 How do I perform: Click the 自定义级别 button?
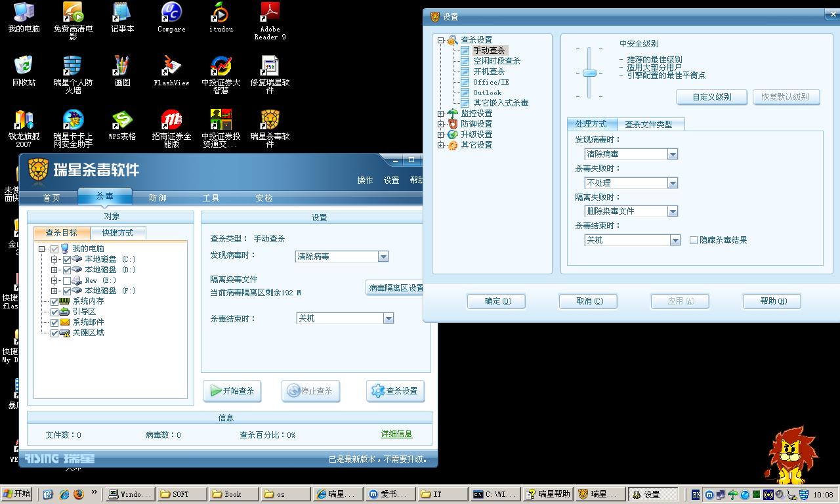coord(712,97)
